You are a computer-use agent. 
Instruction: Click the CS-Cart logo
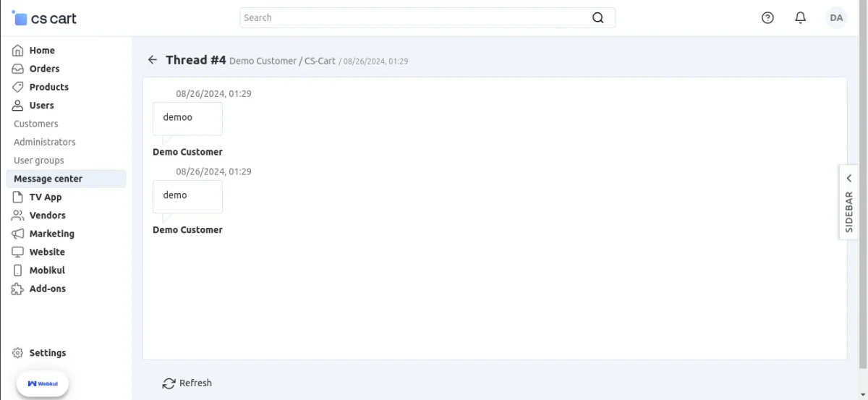pos(45,19)
